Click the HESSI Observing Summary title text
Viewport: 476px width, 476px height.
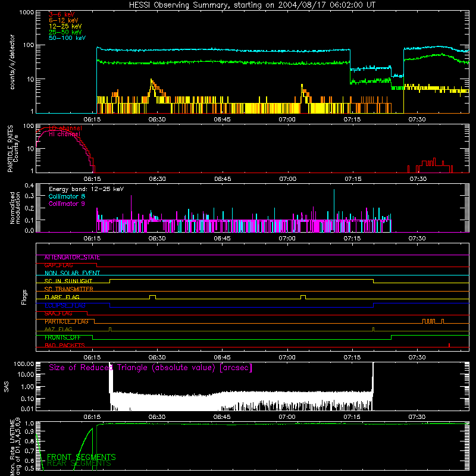[x=252, y=5]
